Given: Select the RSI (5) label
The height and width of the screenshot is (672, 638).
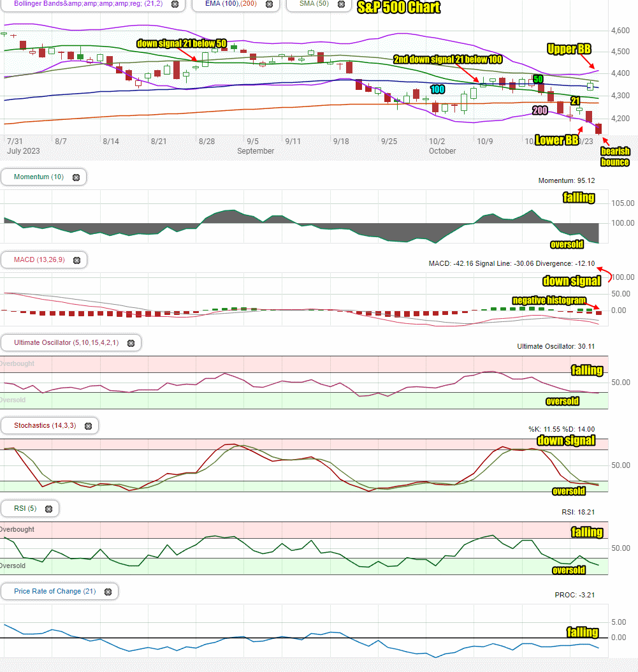Looking at the screenshot, I should (x=25, y=508).
